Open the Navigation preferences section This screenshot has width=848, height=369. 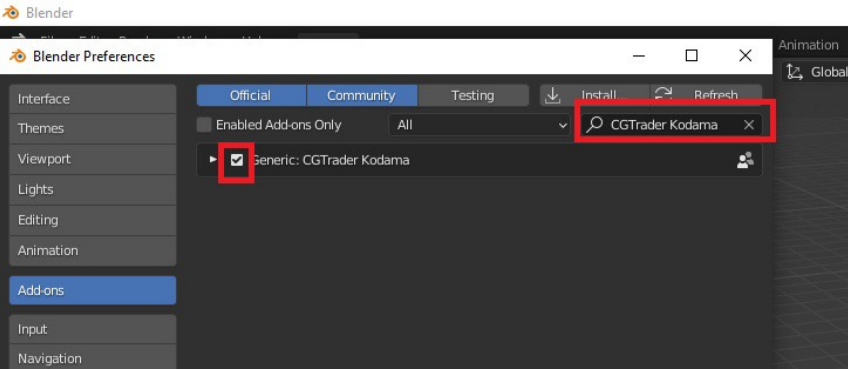coord(92,357)
